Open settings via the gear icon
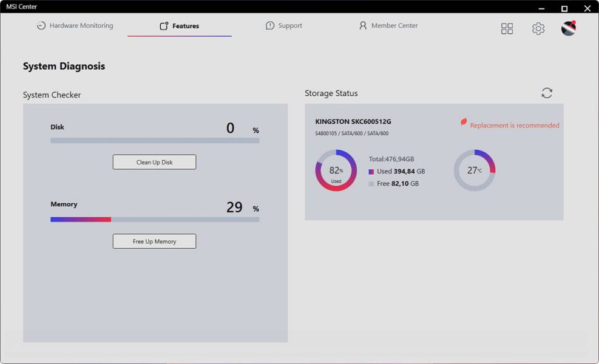The image size is (599, 364). [538, 29]
